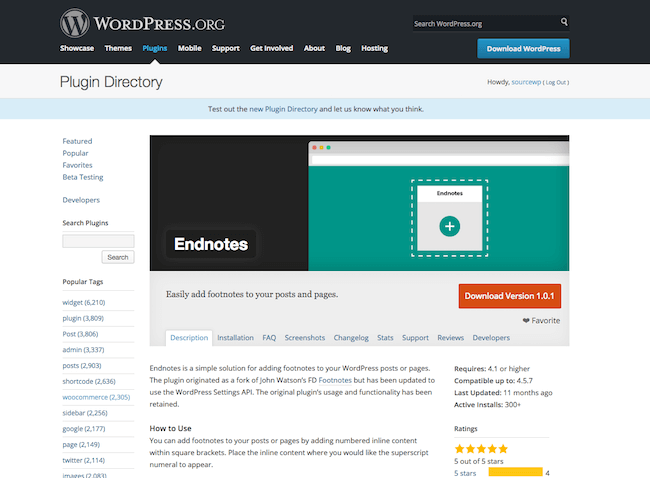Click the 5 stars rating bar
650x478 pixels.
(x=515, y=472)
